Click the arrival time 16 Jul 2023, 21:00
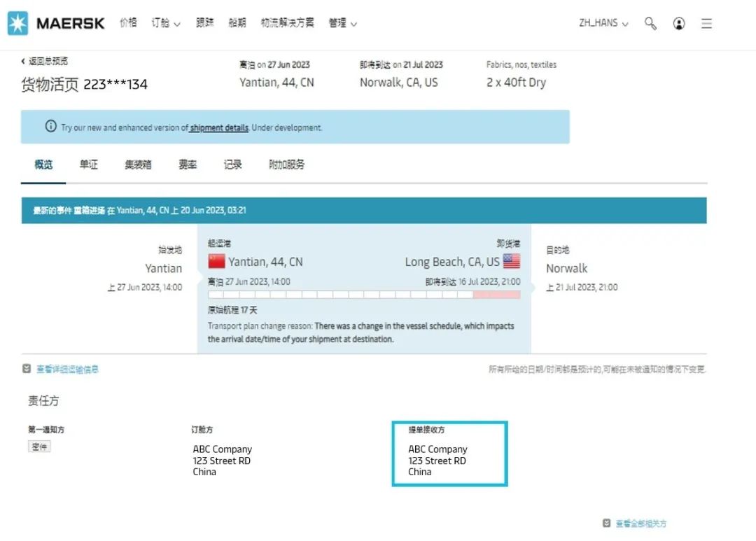 [x=489, y=281]
